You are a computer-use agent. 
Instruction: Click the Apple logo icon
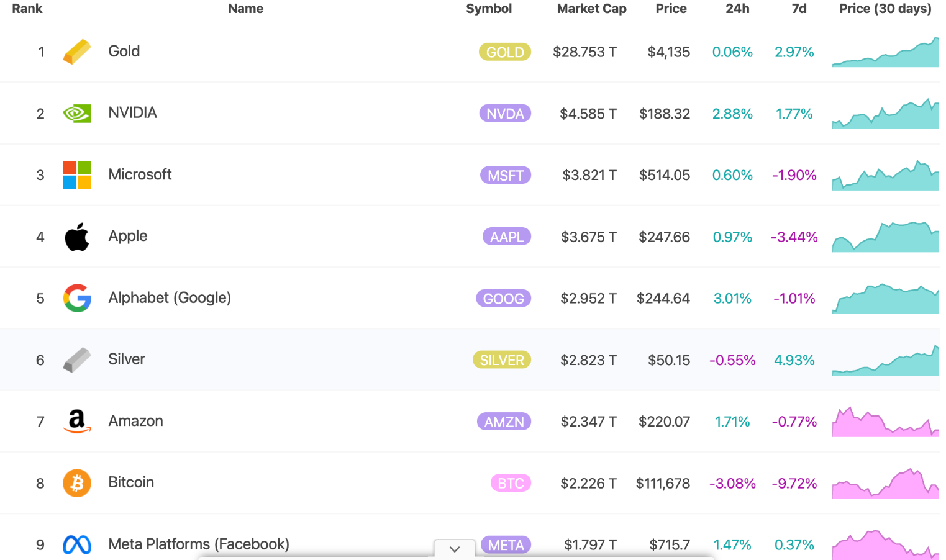pos(76,236)
